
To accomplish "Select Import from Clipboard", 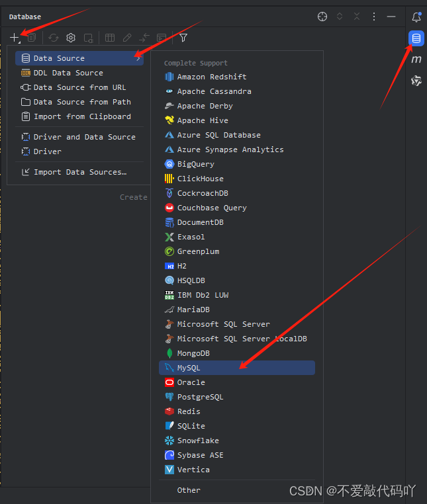I will tap(79, 116).
